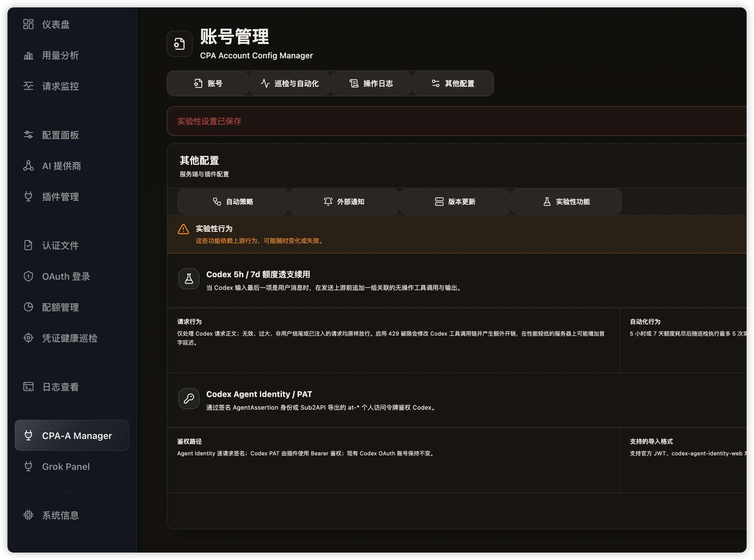Click the 系统信息 chip icon
Viewport: 754px width, 560px height.
28,515
